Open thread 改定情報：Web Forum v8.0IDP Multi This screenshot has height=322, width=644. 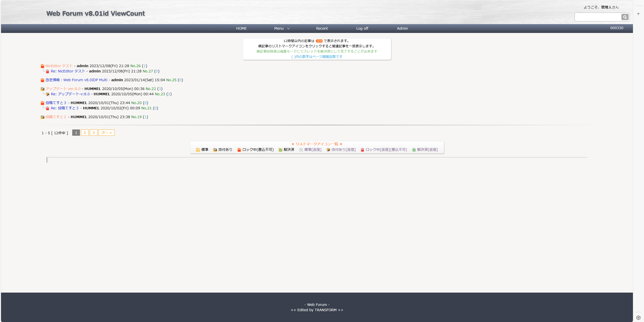click(76, 80)
